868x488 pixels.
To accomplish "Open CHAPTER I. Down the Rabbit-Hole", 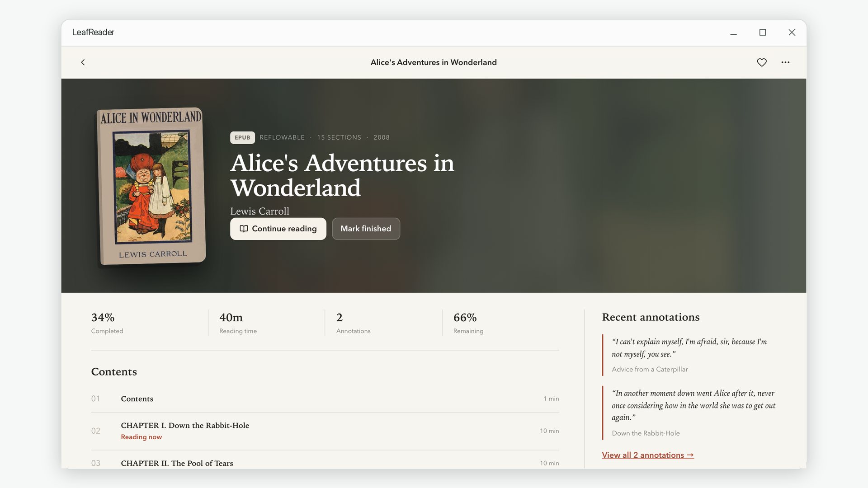I will (x=325, y=431).
